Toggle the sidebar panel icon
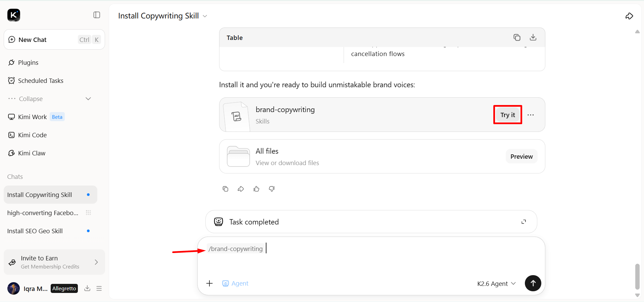The width and height of the screenshot is (644, 302). (x=97, y=15)
